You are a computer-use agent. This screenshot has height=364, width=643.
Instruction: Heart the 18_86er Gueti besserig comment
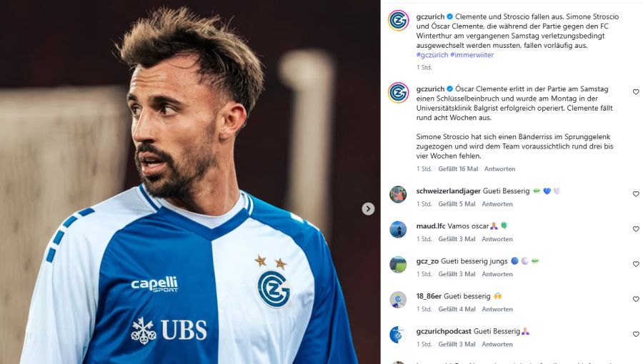(636, 299)
